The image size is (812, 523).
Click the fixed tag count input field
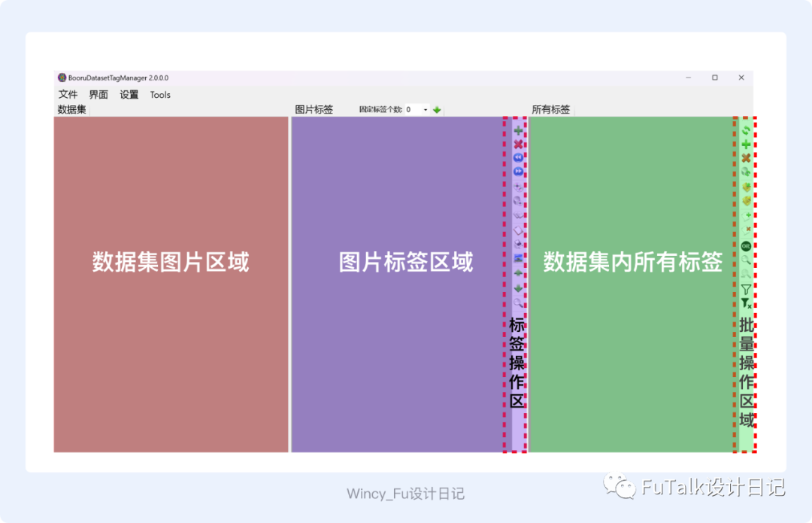point(412,108)
